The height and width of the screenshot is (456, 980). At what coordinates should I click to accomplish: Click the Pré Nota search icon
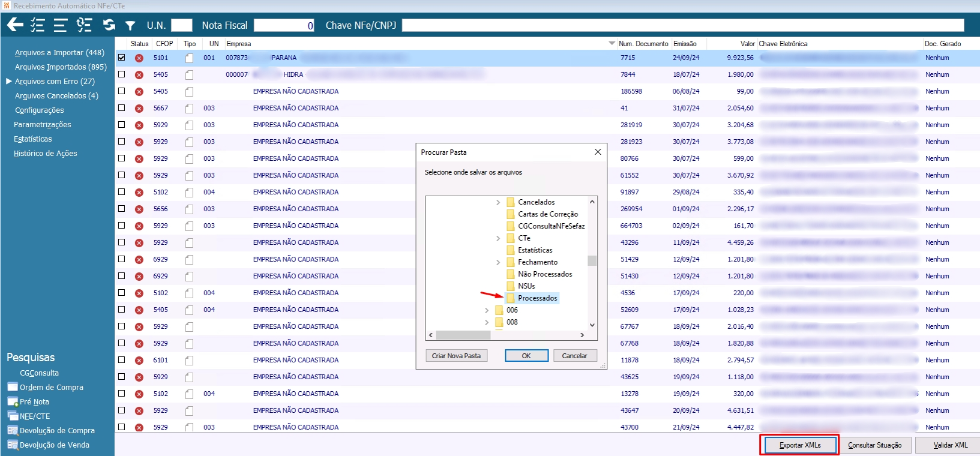tap(13, 401)
